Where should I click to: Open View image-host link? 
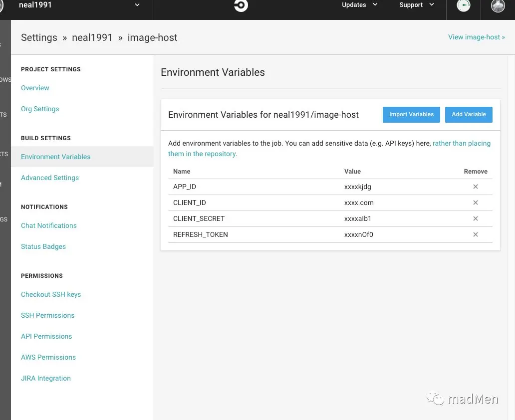pos(476,37)
